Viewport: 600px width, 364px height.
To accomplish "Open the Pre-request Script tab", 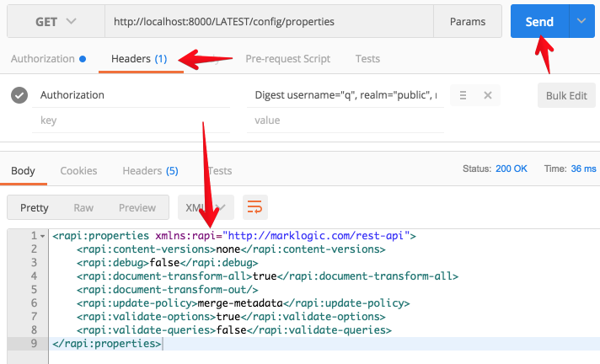I will pyautogui.click(x=287, y=59).
